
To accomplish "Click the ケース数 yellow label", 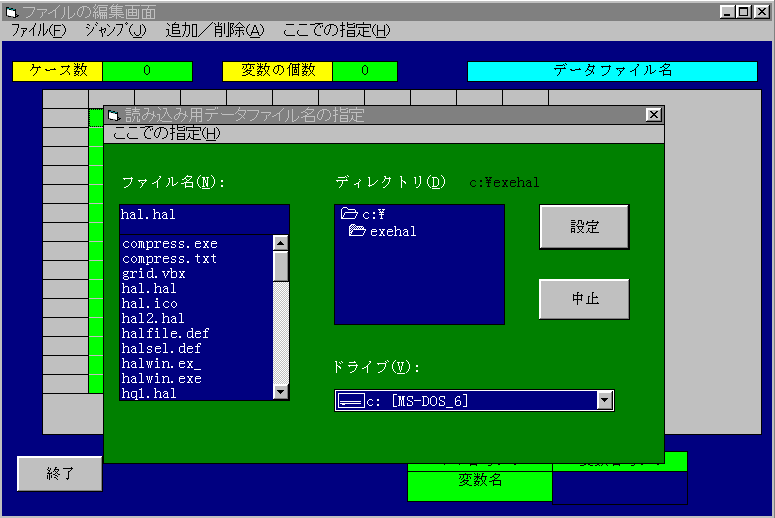I will 58,71.
